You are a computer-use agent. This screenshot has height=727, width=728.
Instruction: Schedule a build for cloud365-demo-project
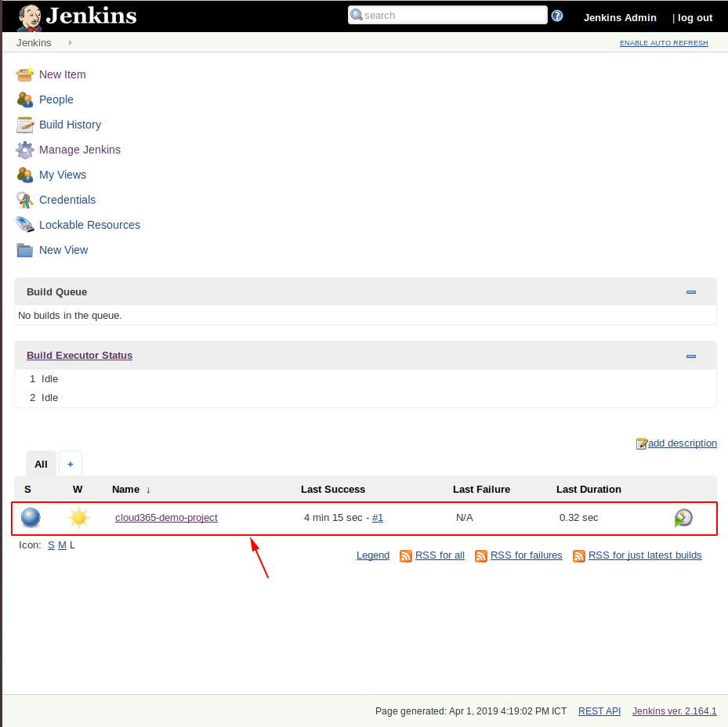tap(683, 518)
